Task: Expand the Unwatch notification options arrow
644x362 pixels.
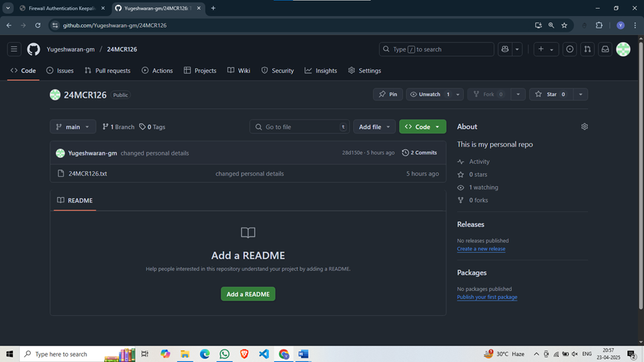Action: point(458,94)
